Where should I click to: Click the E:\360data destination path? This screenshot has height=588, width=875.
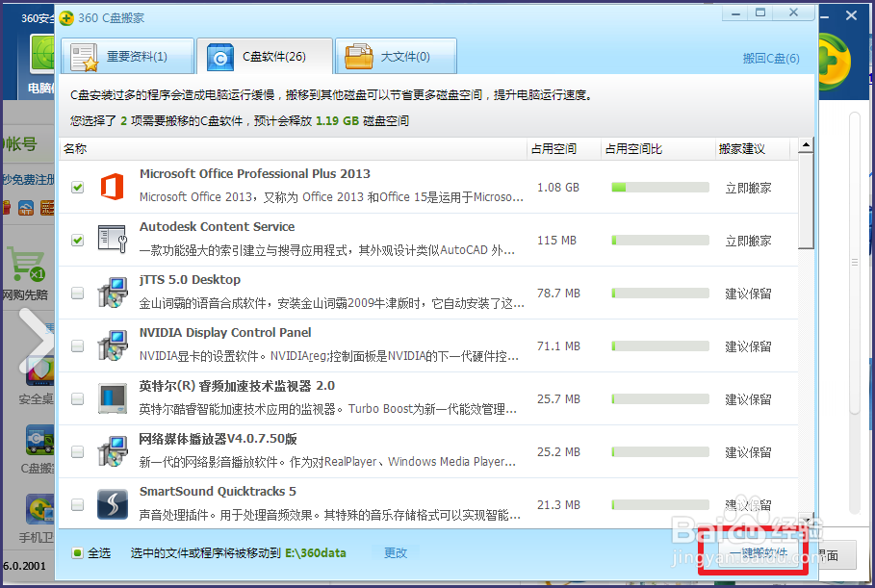[x=316, y=552]
